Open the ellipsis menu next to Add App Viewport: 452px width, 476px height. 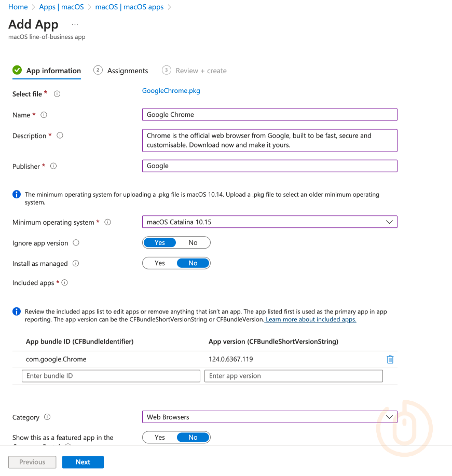[74, 24]
